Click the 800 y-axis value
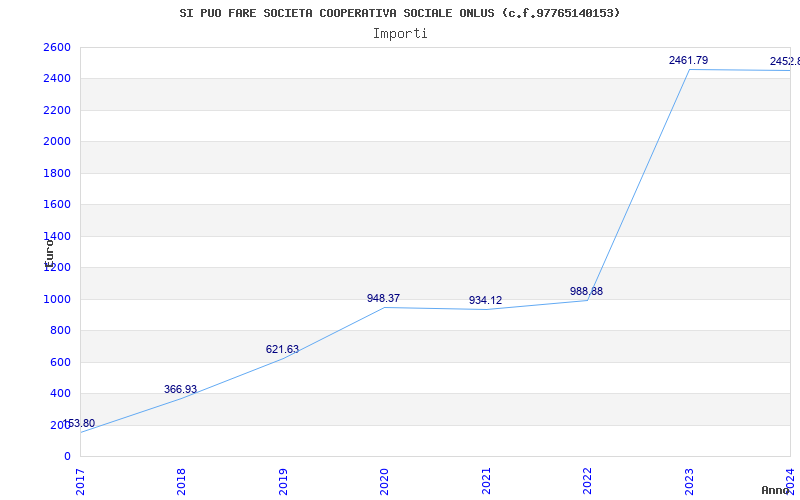This screenshot has width=800, height=500. coord(60,331)
